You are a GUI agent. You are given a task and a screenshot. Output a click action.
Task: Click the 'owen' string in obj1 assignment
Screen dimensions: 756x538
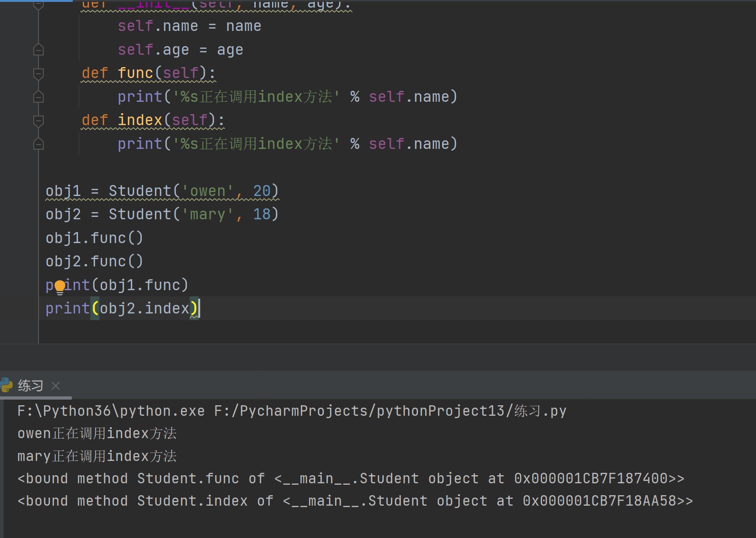[x=208, y=191]
